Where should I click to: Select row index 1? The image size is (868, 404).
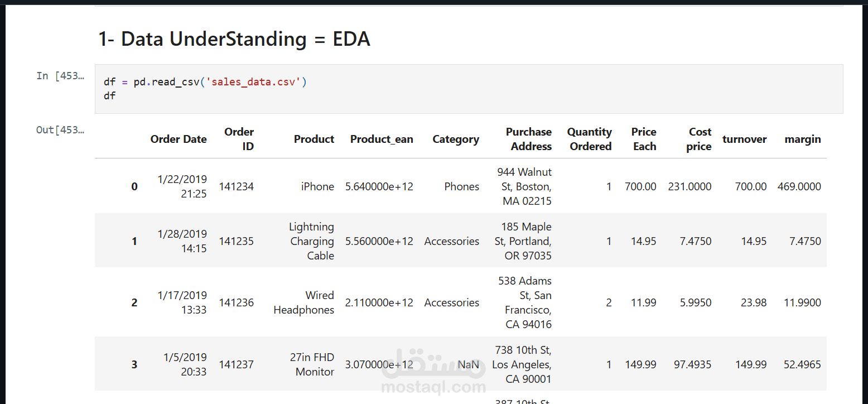point(134,241)
